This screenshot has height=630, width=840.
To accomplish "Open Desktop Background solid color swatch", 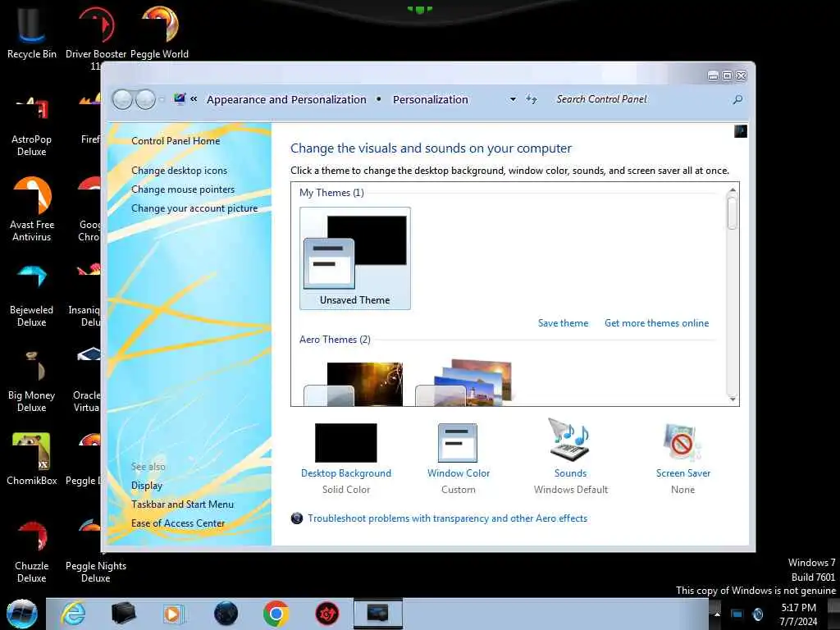I will (345, 442).
